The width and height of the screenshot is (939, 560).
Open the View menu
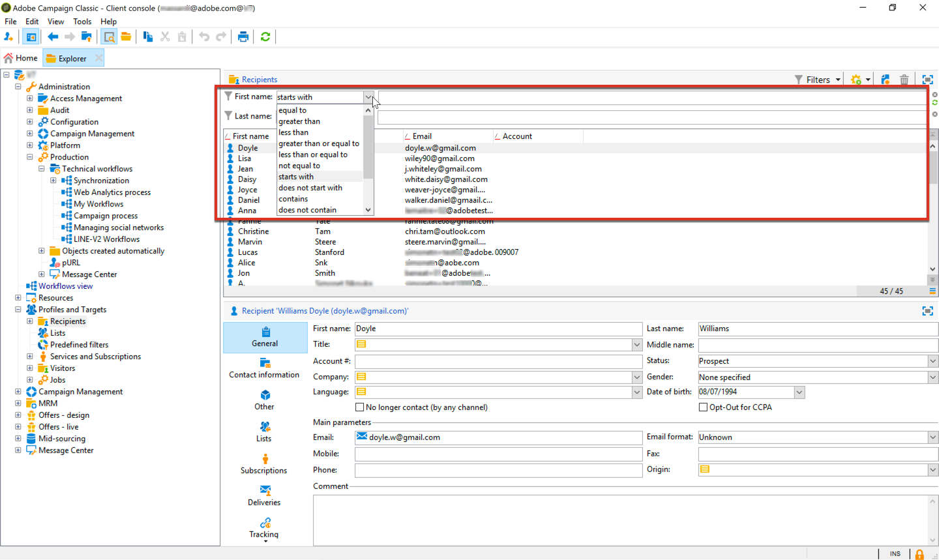tap(55, 22)
